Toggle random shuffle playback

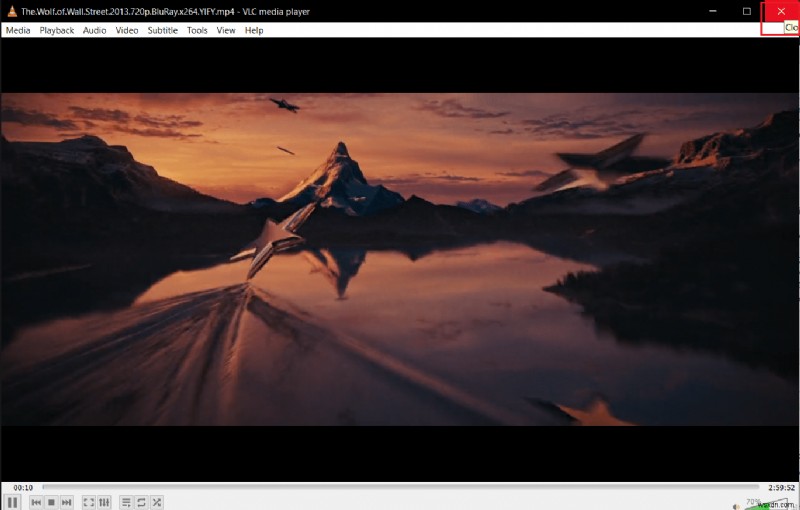157,502
